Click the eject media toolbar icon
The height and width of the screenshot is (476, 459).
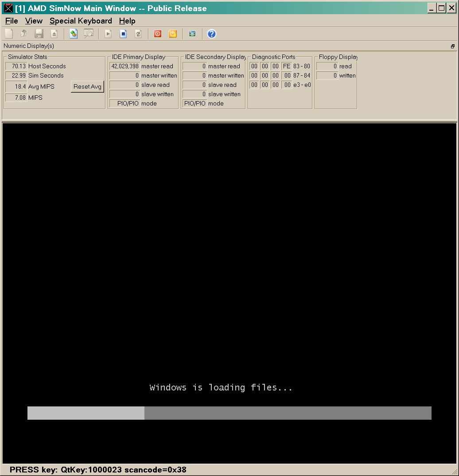[x=54, y=34]
